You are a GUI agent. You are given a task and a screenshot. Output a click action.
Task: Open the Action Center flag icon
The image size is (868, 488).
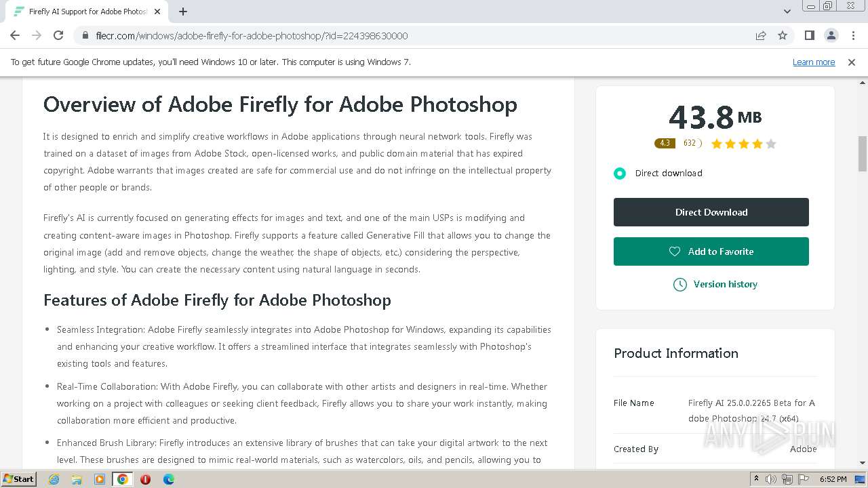click(802, 479)
